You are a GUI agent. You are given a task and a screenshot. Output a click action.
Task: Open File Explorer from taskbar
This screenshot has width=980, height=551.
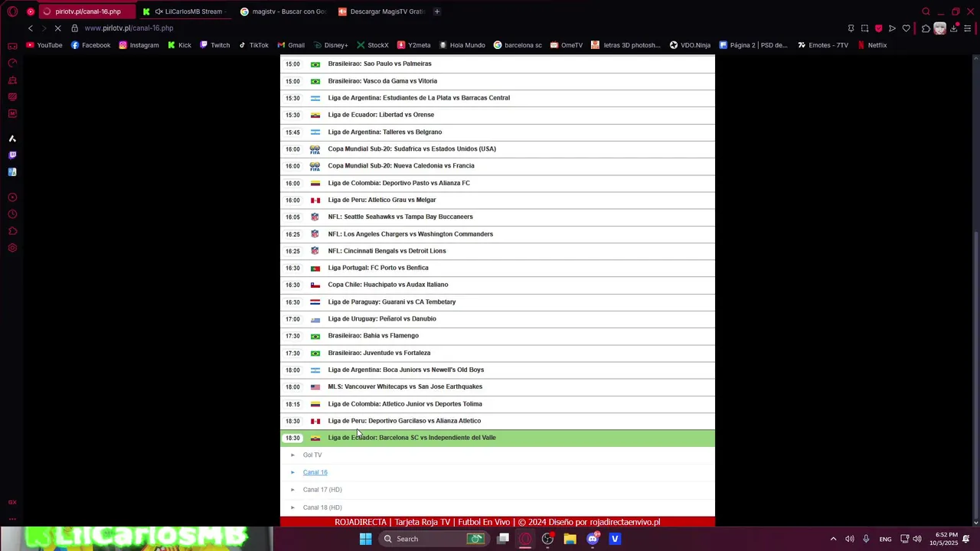click(570, 539)
